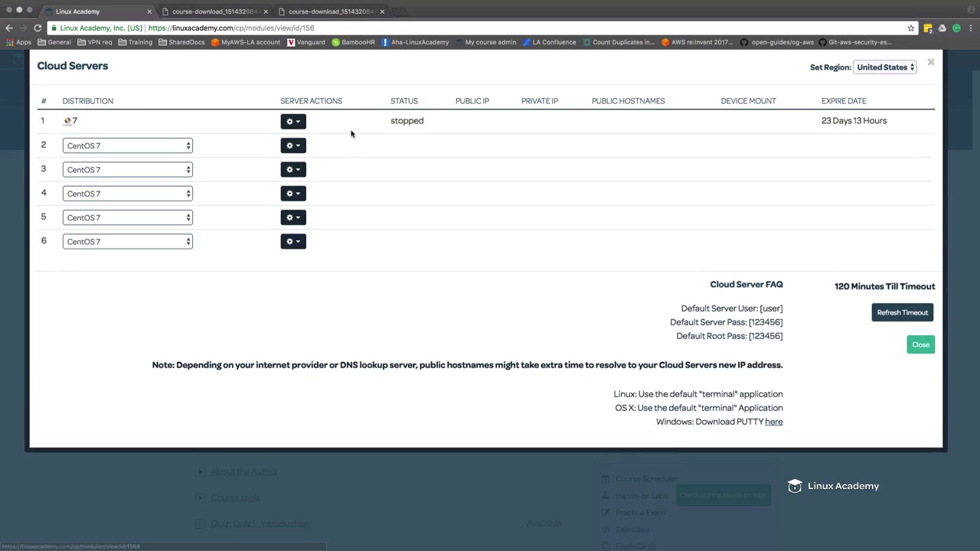This screenshot has width=980, height=551.
Task: Open server actions gear for server 6
Action: pos(293,242)
